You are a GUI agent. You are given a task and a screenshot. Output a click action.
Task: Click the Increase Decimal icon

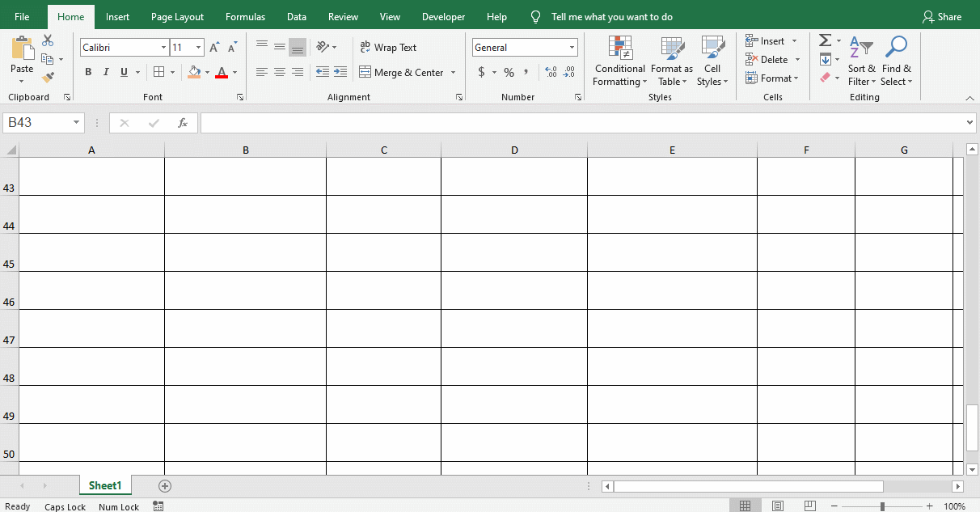coord(551,72)
